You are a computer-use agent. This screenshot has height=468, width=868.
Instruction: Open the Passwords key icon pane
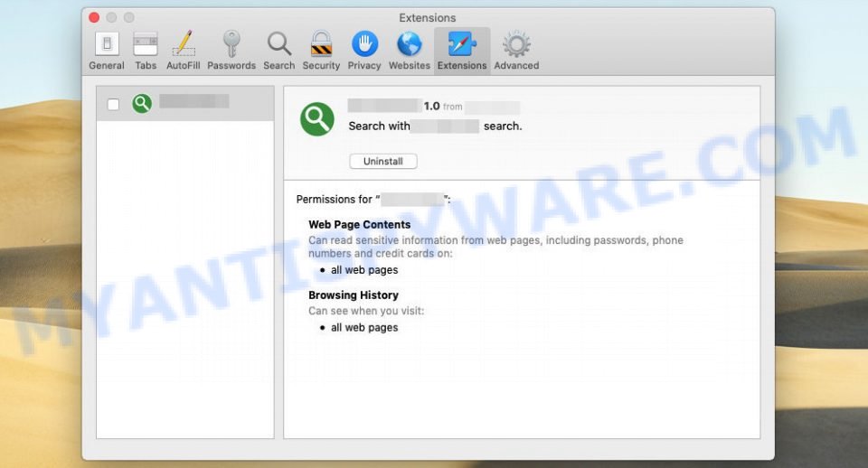click(231, 51)
